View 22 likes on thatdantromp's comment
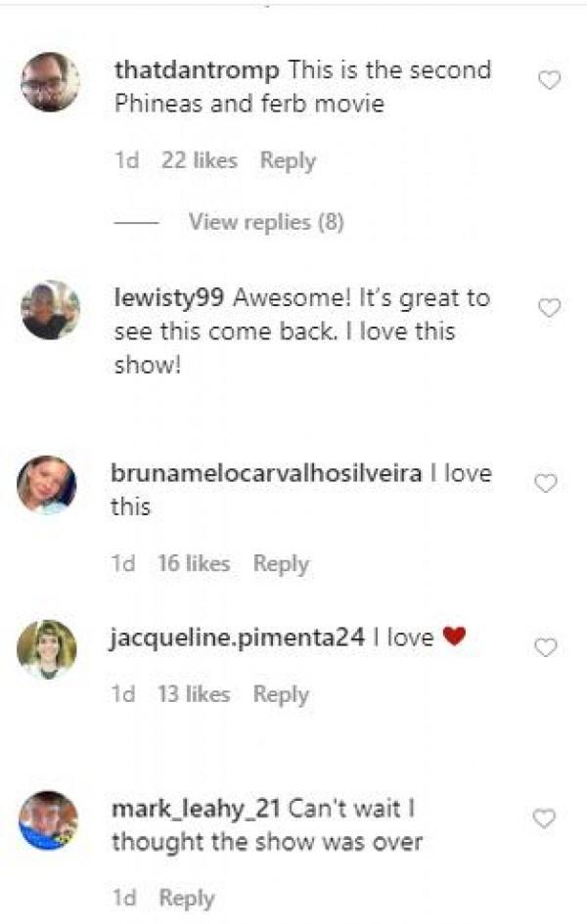 [200, 160]
